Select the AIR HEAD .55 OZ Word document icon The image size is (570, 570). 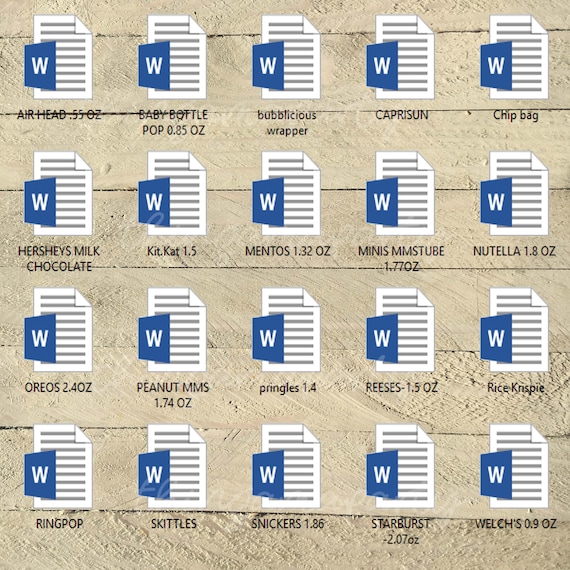pyautogui.click(x=58, y=57)
